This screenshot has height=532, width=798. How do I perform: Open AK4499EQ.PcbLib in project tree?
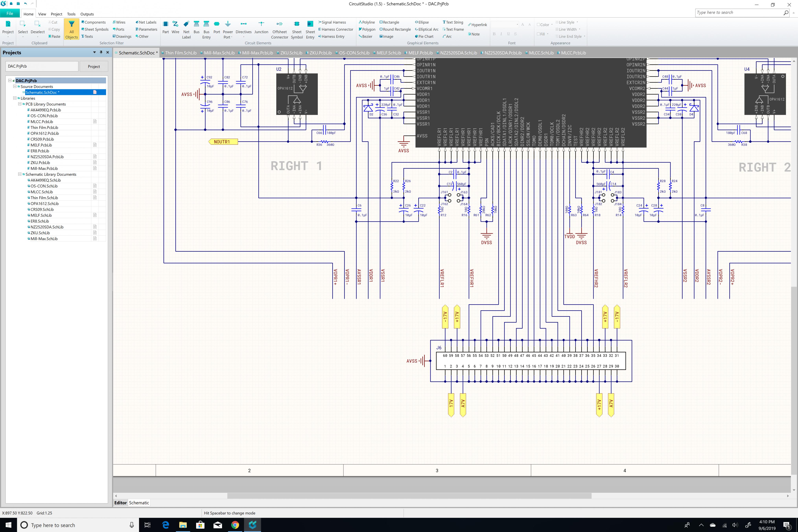pyautogui.click(x=46, y=110)
